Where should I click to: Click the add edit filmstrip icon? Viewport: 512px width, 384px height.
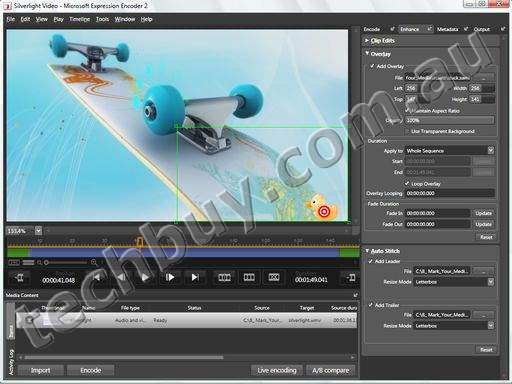click(x=224, y=277)
